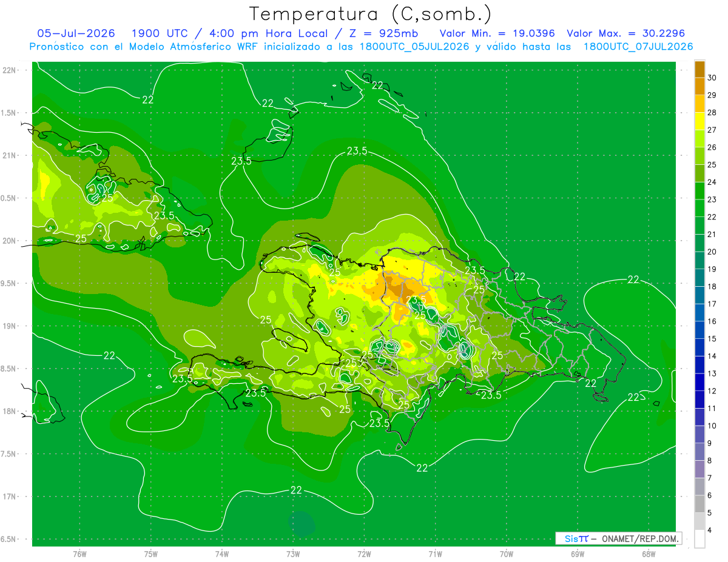This screenshot has width=728, height=562.
Task: Click the "71W" longitude axis label
Action: click(435, 554)
